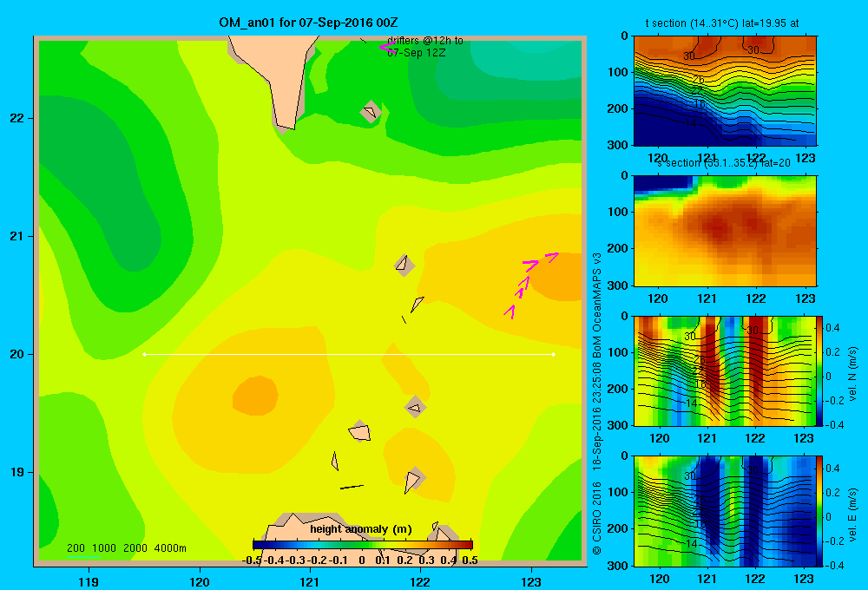Click the longitude '122' axis label on the main map
Image resolution: width=868 pixels, height=590 pixels.
tap(421, 581)
